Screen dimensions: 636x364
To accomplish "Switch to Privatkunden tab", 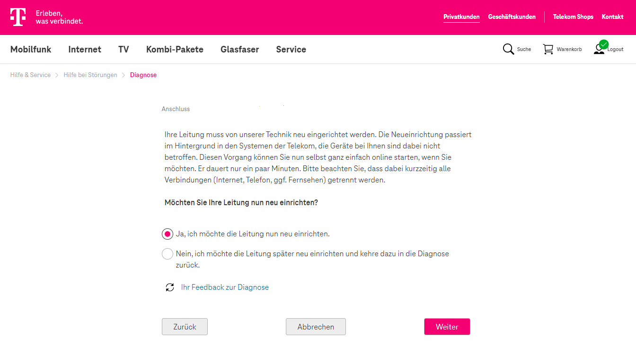I will 461,17.
